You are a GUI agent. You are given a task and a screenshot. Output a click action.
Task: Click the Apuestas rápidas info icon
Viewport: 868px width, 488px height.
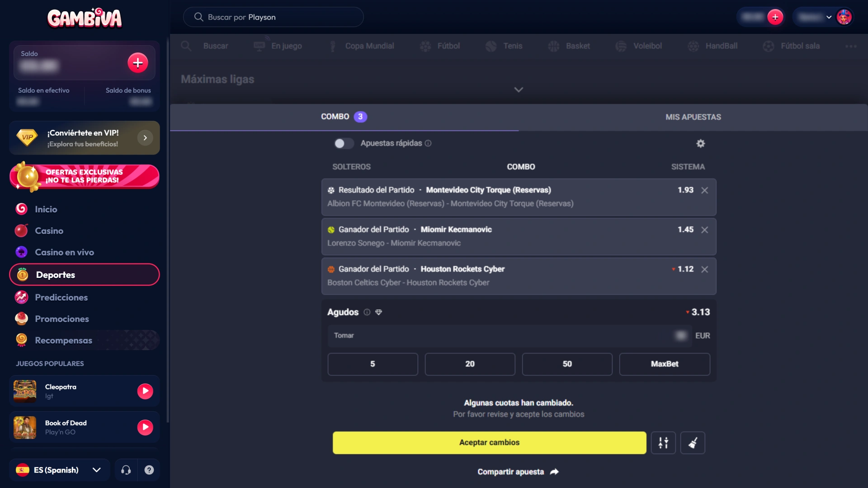[428, 143]
